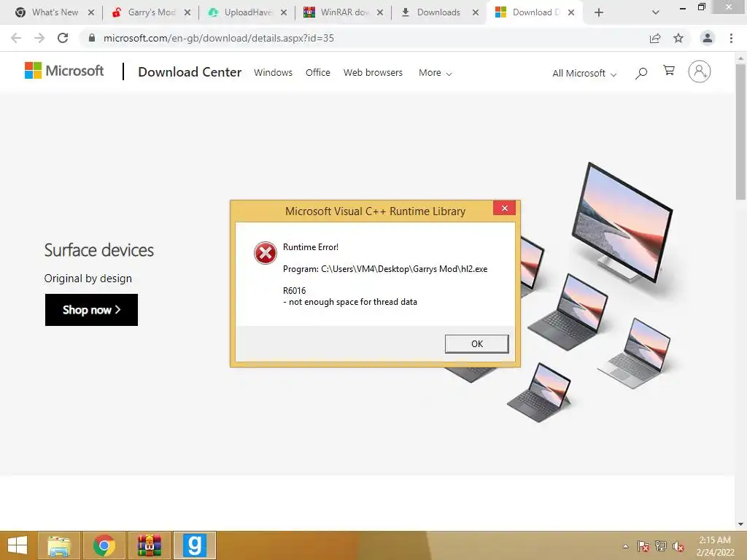Click the network status tray icon
747x560 pixels.
(x=661, y=546)
